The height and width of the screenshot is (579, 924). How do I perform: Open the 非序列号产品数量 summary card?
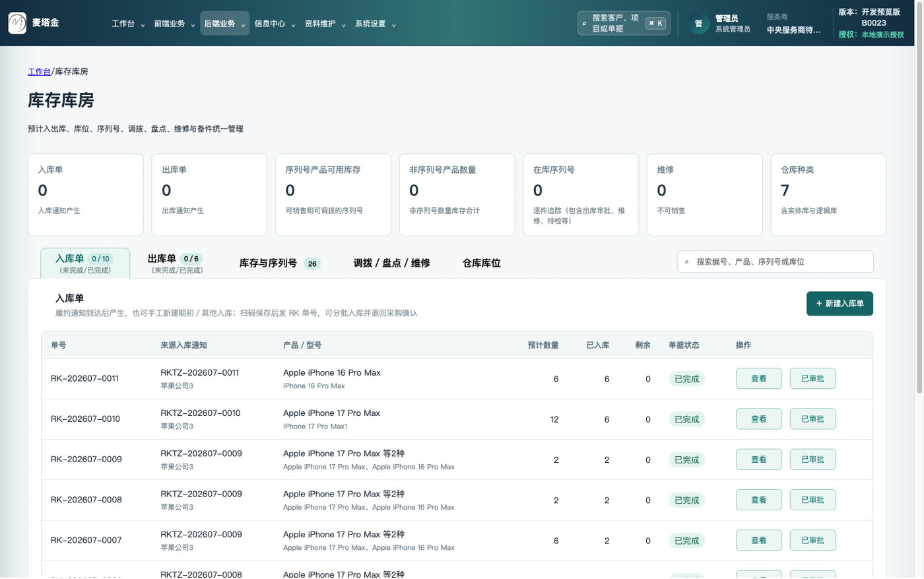(x=457, y=195)
